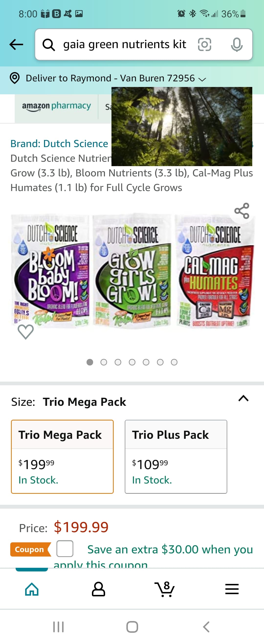The width and height of the screenshot is (264, 644).
Task: Select the Trio Plus Pack size option
Action: [176, 457]
